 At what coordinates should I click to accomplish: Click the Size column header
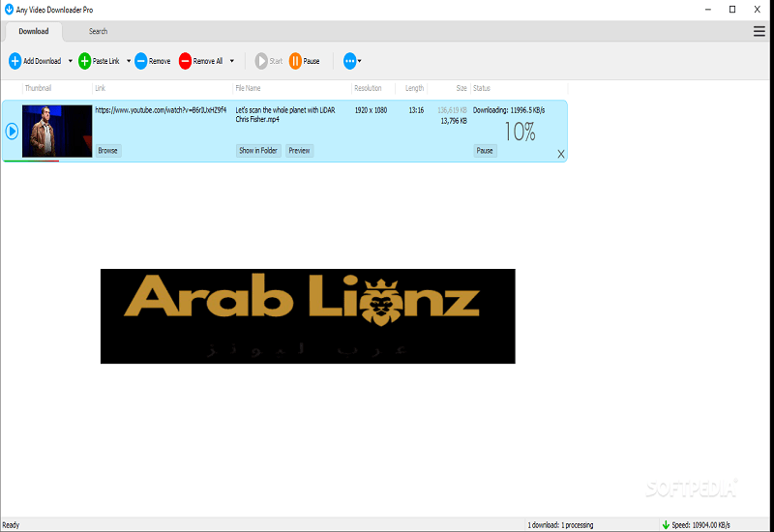461,88
